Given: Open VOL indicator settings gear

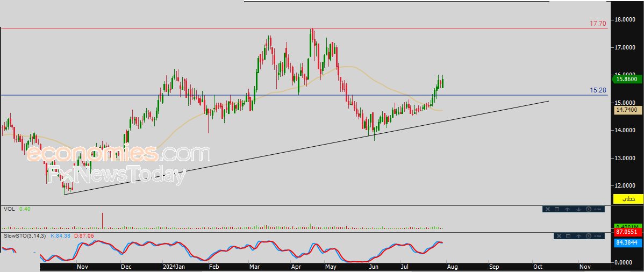Looking at the screenshot, I should [x=589, y=209].
